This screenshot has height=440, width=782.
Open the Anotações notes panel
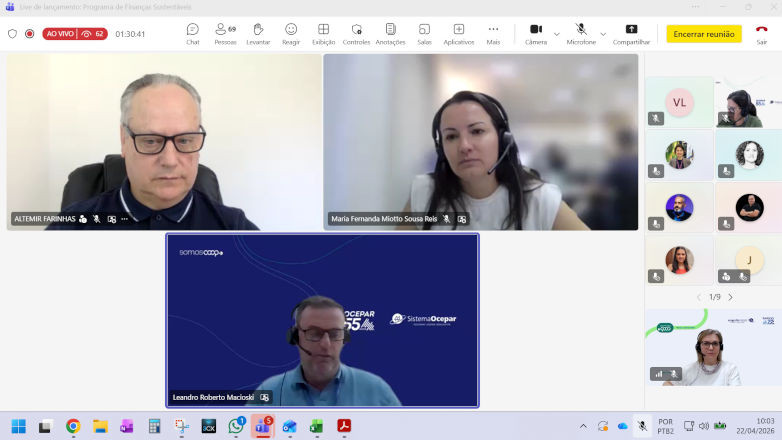390,33
